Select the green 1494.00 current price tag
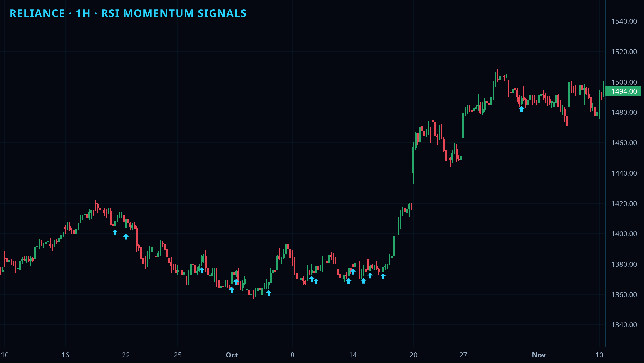644x363 pixels. [x=623, y=91]
